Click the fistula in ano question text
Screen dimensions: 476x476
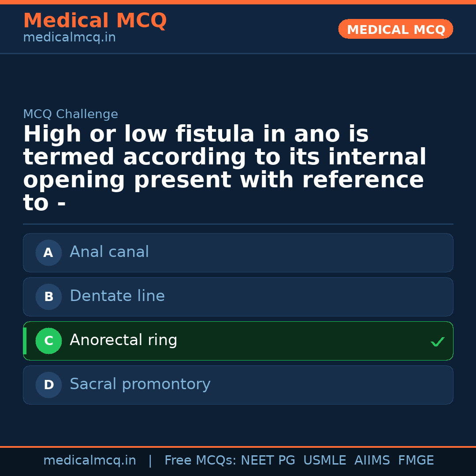224,168
